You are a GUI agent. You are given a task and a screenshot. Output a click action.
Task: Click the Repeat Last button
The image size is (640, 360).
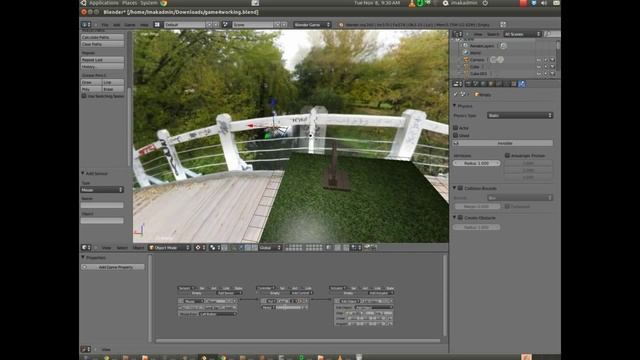tap(102, 60)
